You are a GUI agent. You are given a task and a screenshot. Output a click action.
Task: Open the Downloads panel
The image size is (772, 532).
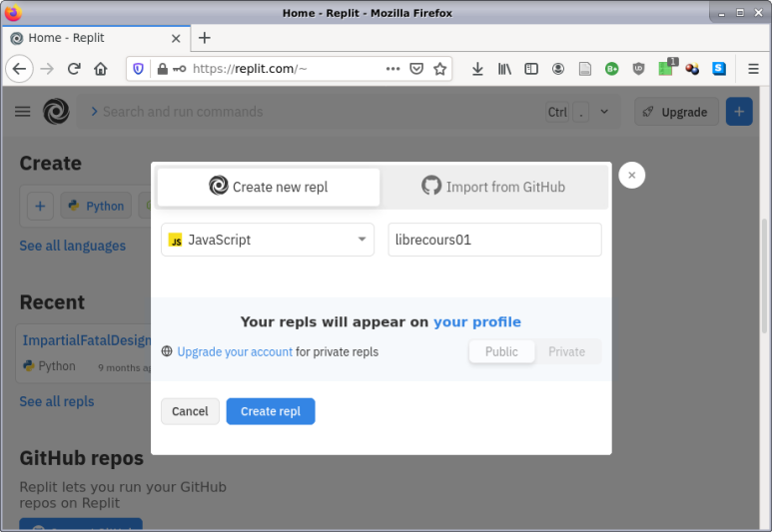point(477,69)
